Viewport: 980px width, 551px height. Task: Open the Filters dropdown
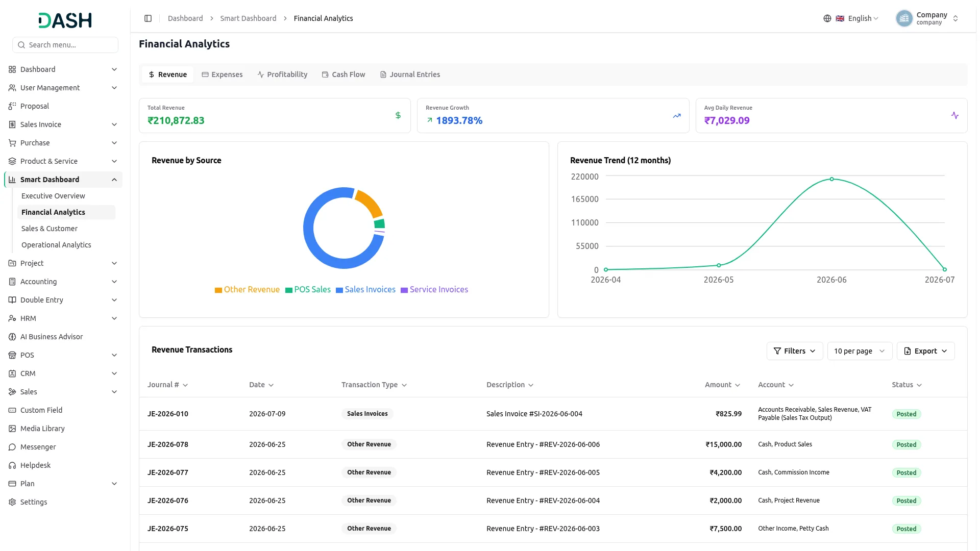pos(795,351)
